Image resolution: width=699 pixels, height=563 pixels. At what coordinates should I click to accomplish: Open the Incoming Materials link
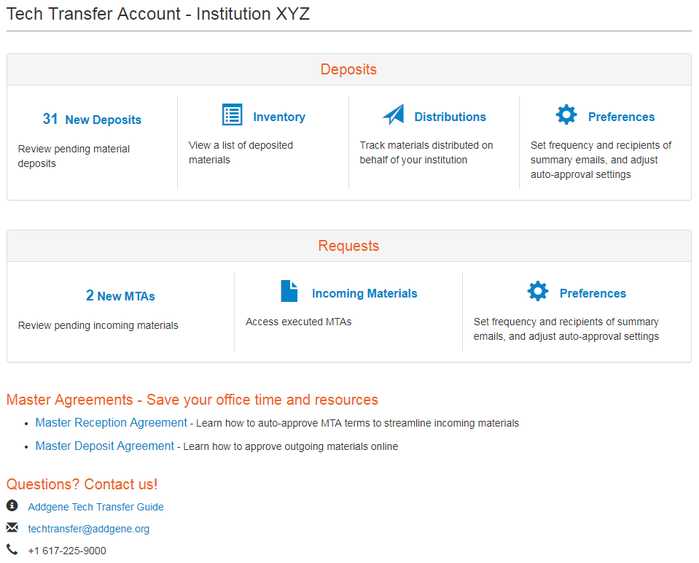pos(364,293)
